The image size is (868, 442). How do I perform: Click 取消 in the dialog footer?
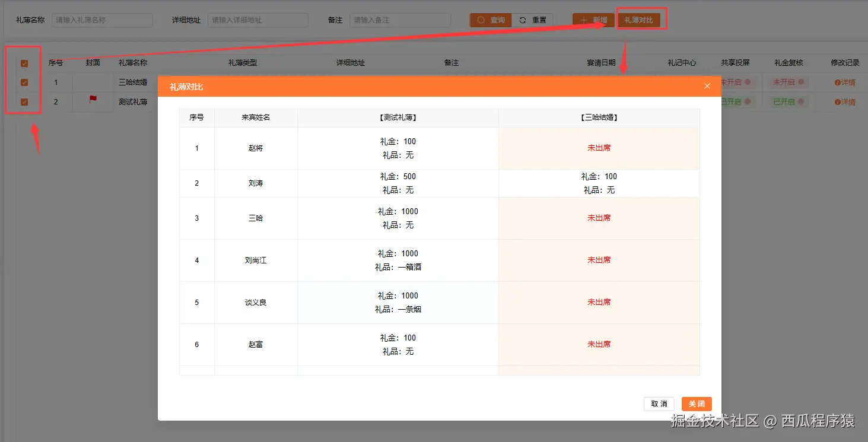point(659,404)
